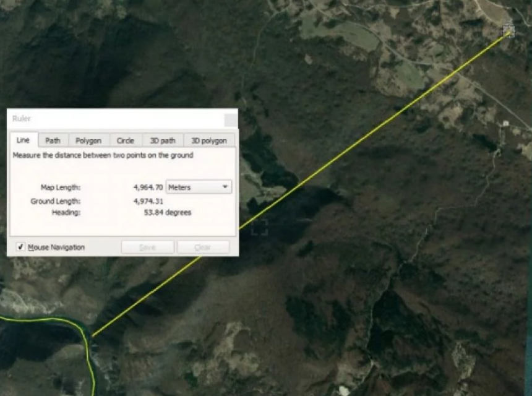Uncheck the Mouse Navigation checkbox
532x396 pixels.
[20, 247]
